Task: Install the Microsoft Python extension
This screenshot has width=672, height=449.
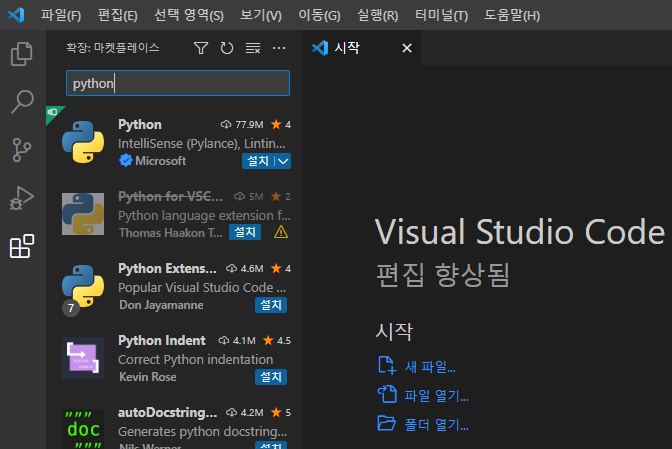Action: point(258,161)
